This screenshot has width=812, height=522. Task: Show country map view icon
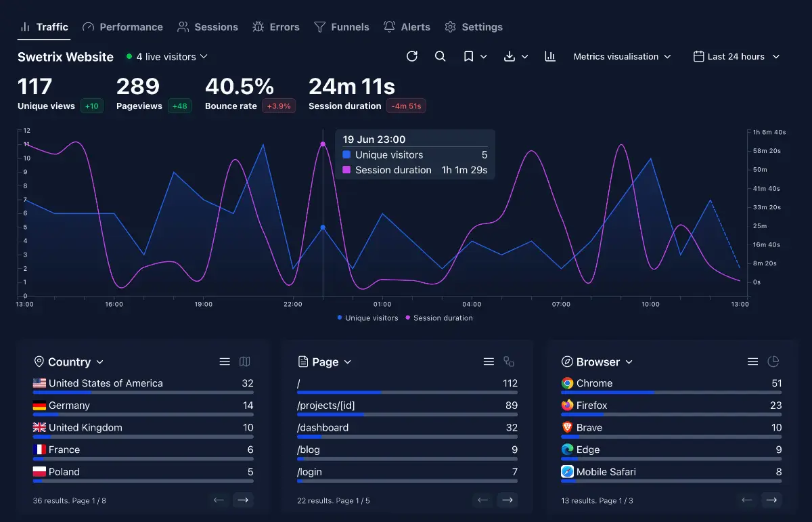pyautogui.click(x=245, y=362)
